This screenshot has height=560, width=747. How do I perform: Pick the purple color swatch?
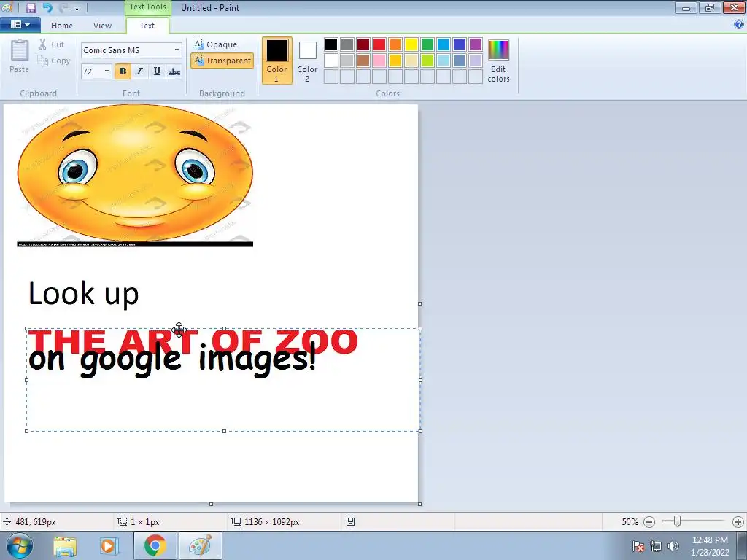point(476,44)
